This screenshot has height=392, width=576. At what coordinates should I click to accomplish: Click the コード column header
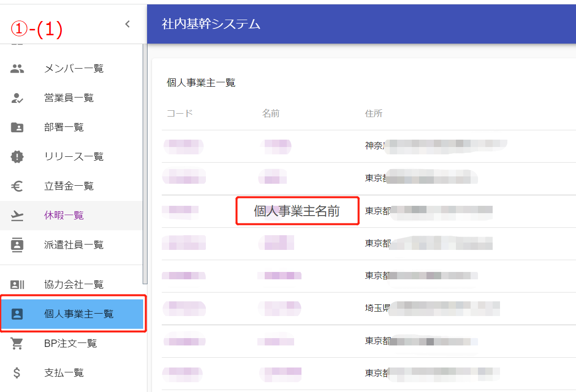click(180, 114)
